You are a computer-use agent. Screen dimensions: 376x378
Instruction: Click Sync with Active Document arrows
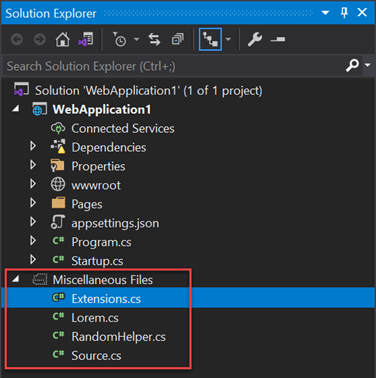pos(154,40)
